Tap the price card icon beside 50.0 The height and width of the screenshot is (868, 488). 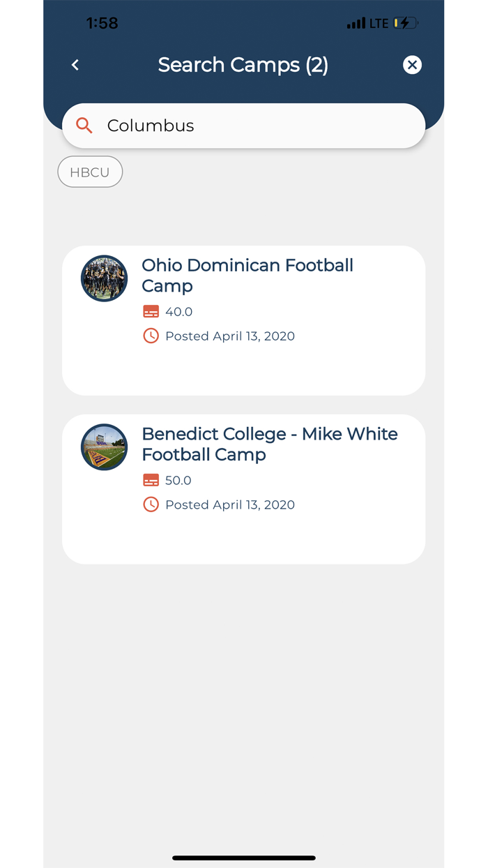pos(151,480)
